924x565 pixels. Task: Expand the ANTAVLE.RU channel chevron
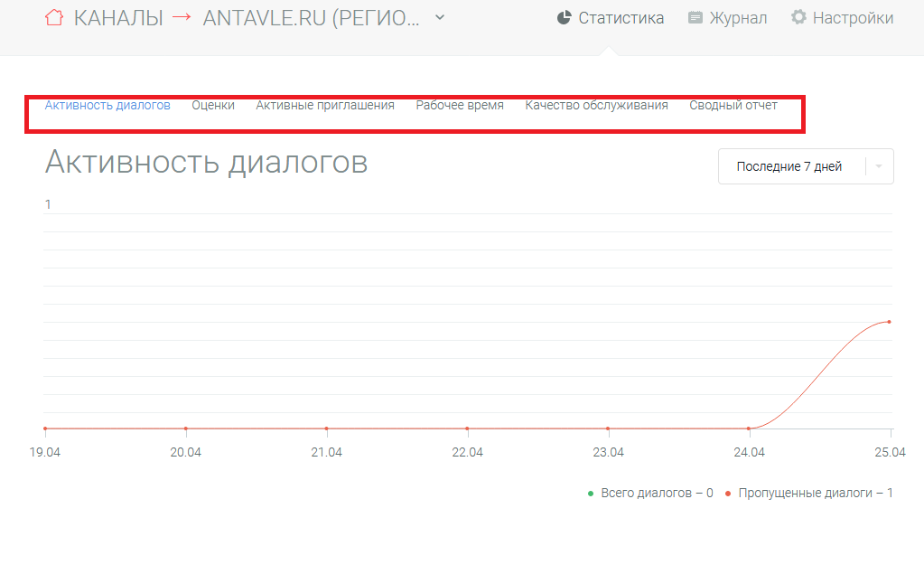[440, 18]
